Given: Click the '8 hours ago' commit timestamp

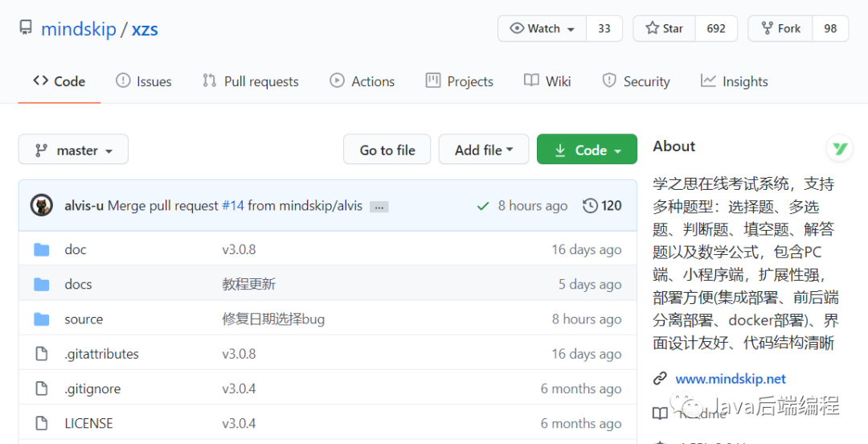Looking at the screenshot, I should pos(533,206).
